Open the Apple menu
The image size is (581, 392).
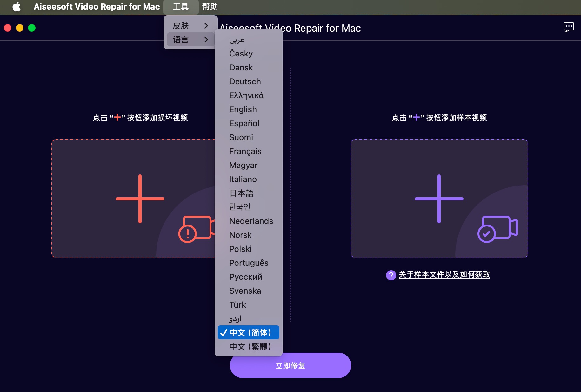coord(17,7)
